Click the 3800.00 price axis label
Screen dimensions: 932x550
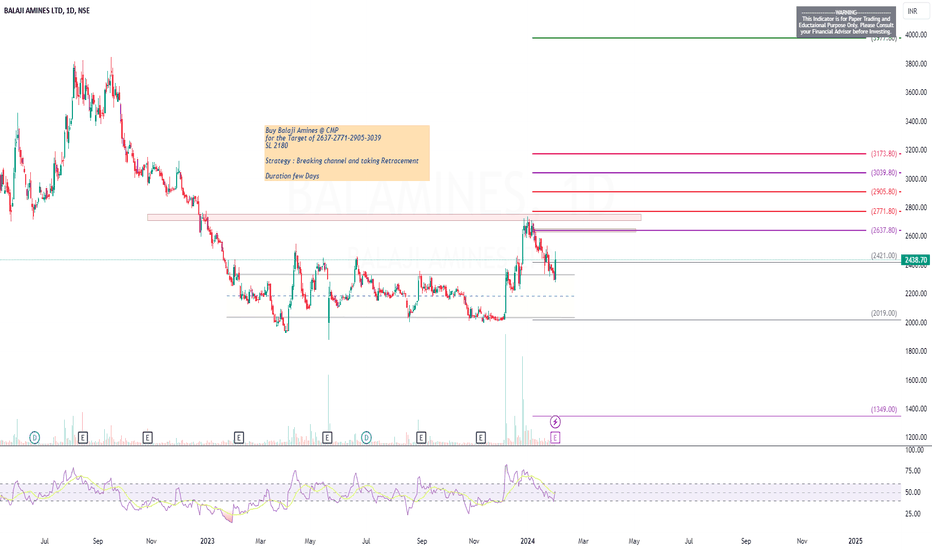click(x=916, y=64)
